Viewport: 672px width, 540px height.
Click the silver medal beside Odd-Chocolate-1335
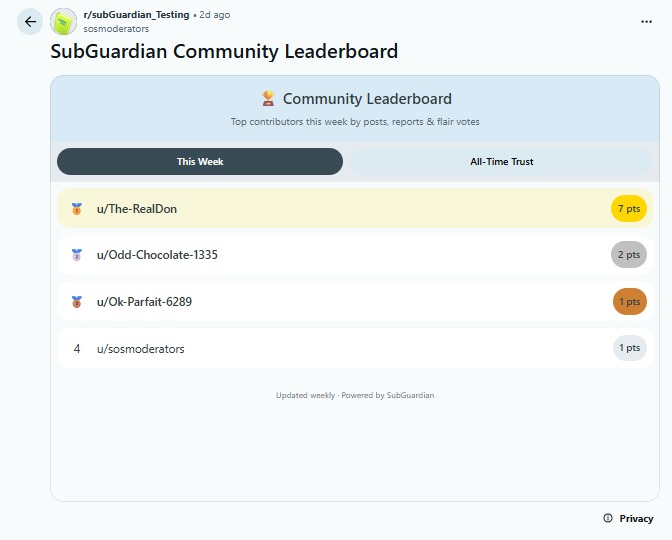77,255
